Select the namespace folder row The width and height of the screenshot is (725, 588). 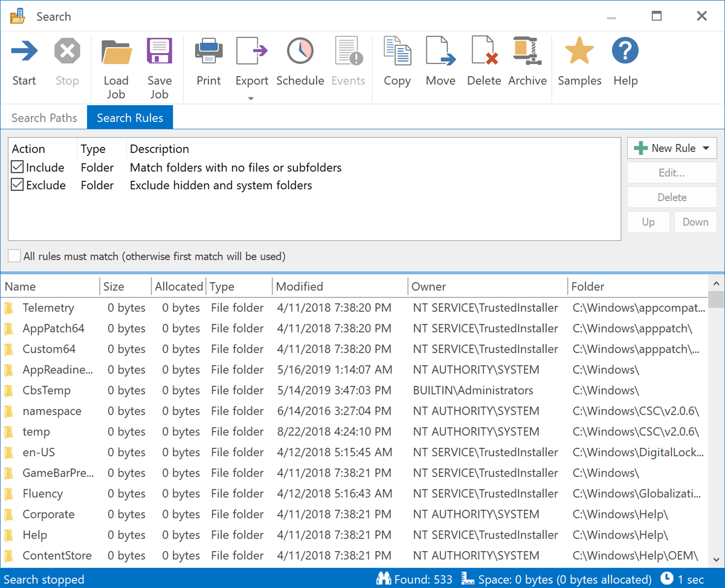point(354,411)
